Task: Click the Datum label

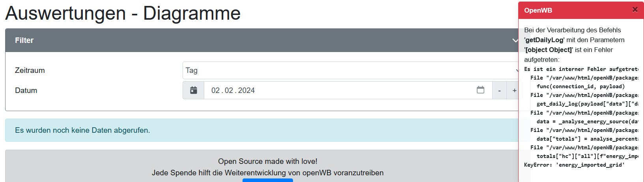Action: point(26,91)
